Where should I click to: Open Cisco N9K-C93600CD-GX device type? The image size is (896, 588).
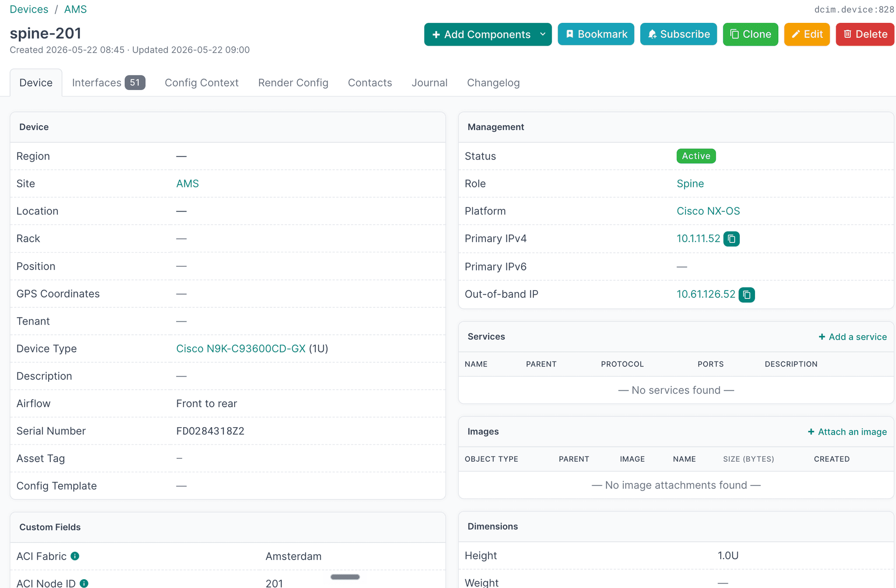[x=241, y=349]
